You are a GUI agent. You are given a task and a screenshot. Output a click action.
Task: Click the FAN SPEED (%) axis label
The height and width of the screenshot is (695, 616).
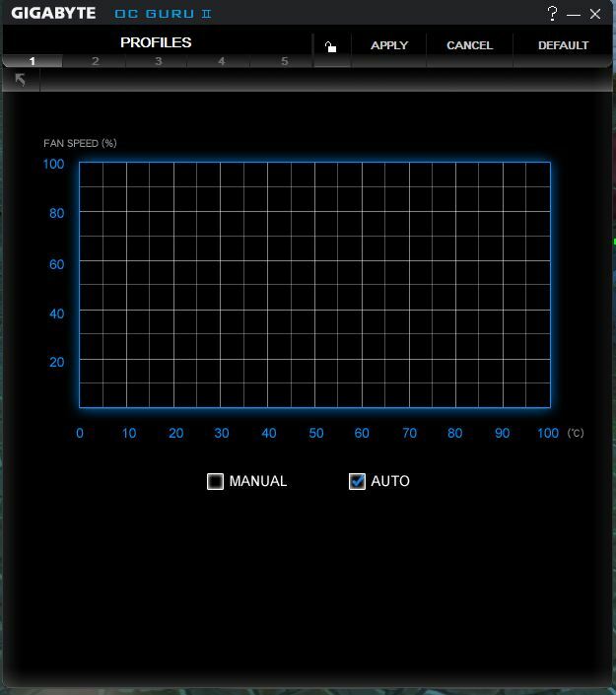point(80,143)
